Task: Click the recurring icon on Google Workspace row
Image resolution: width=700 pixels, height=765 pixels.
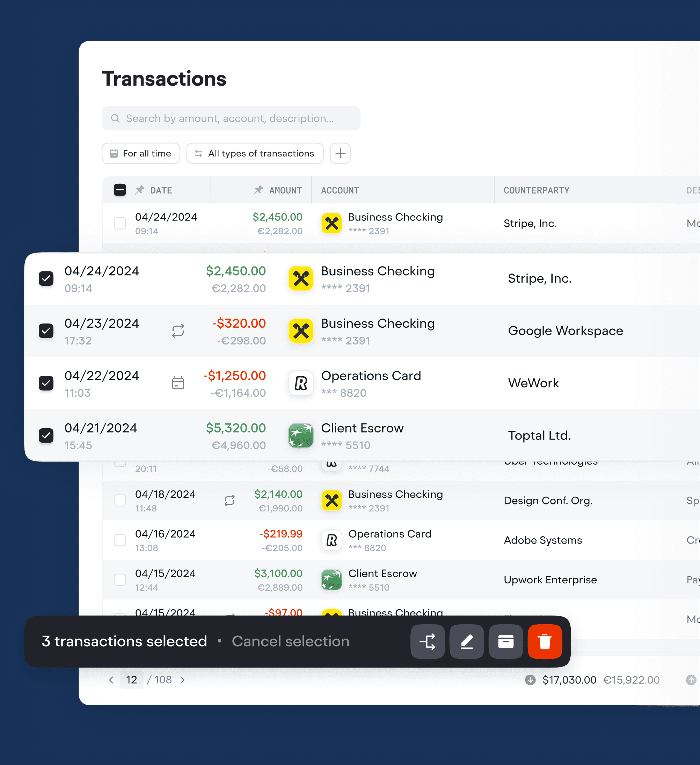Action: (x=178, y=331)
